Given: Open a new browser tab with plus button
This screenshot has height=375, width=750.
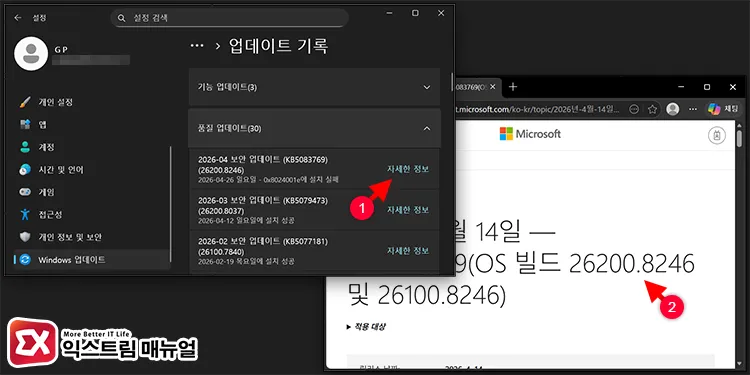Looking at the screenshot, I should 513,87.
